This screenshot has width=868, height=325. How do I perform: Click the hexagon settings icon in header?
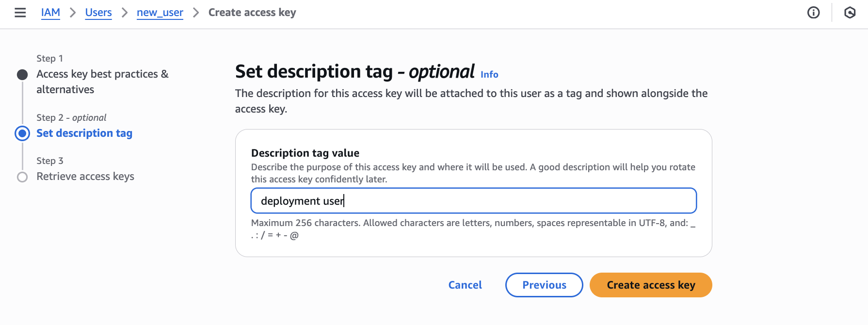850,13
